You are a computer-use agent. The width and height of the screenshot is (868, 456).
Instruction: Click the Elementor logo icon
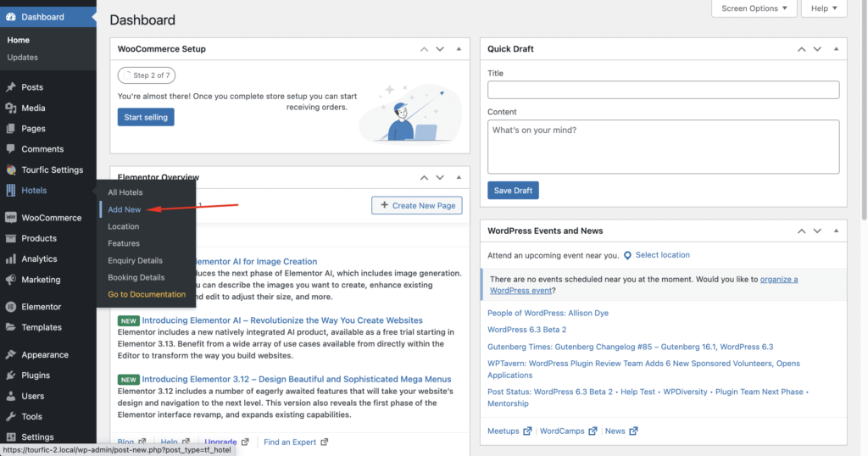(10, 307)
